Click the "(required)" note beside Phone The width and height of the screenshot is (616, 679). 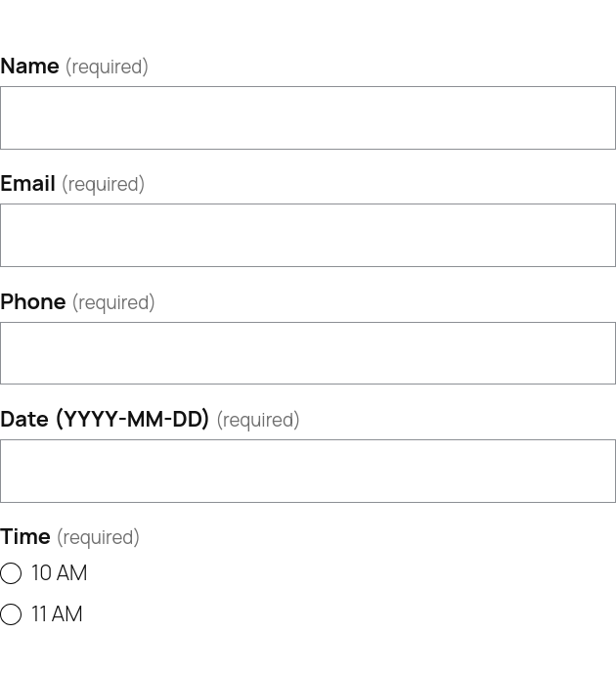[113, 303]
